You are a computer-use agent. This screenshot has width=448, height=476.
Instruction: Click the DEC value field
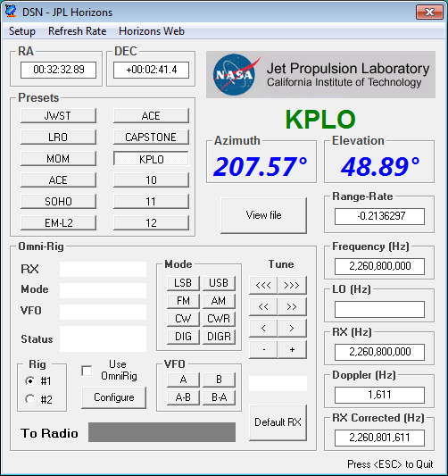coord(151,70)
